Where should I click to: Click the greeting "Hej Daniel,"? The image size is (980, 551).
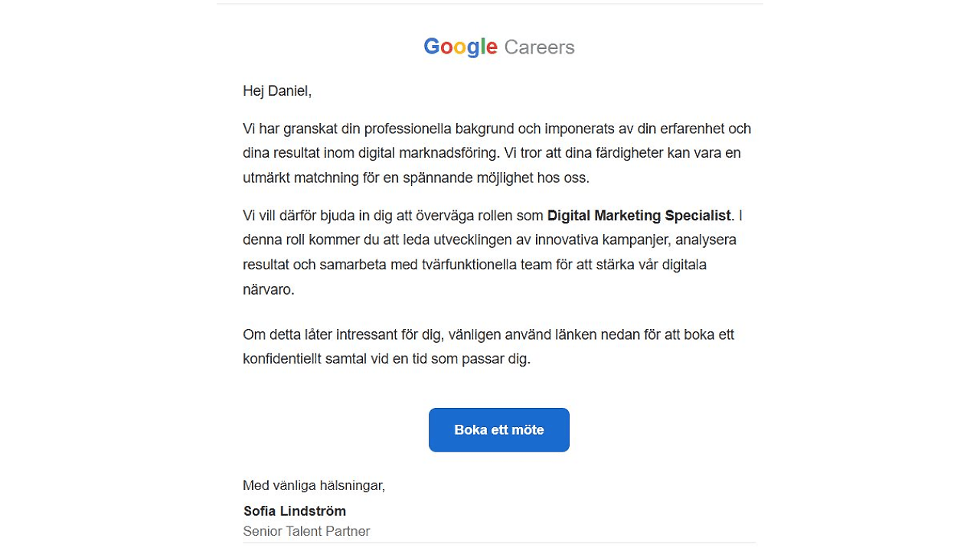pyautogui.click(x=277, y=91)
